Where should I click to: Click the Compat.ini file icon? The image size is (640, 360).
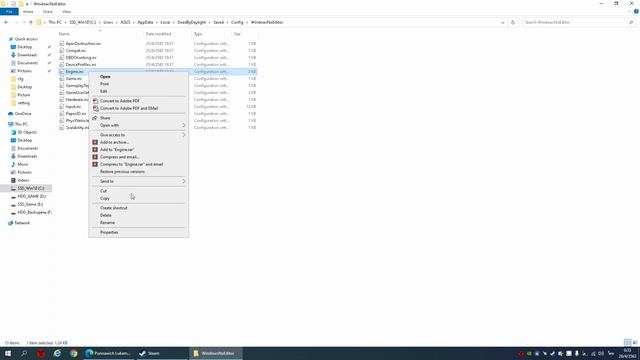click(x=62, y=51)
